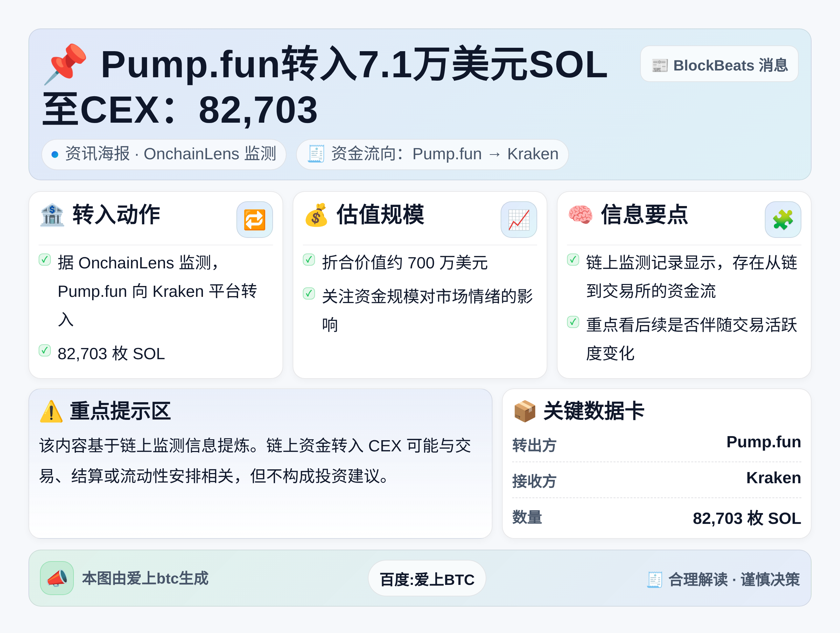
Task: Click the package box icon by 关键数据卡
Action: [525, 411]
